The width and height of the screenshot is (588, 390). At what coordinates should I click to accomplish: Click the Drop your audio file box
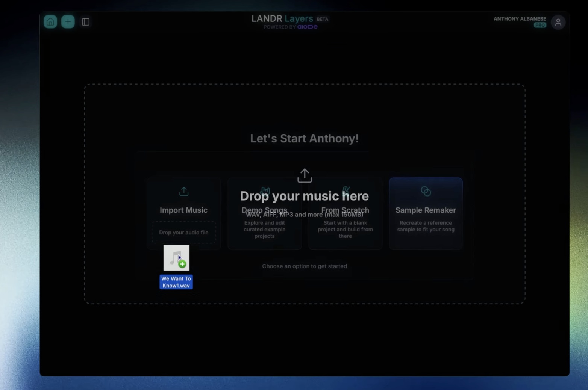(x=184, y=233)
